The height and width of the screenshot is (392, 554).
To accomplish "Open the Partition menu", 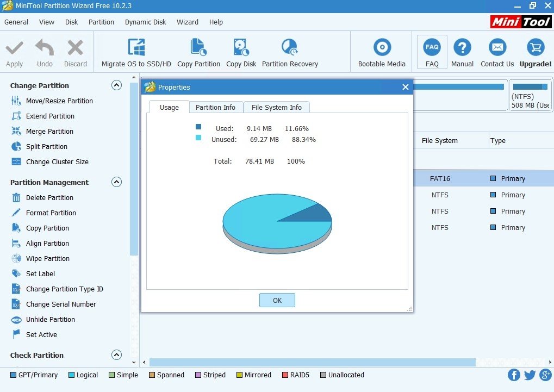I will click(x=102, y=22).
